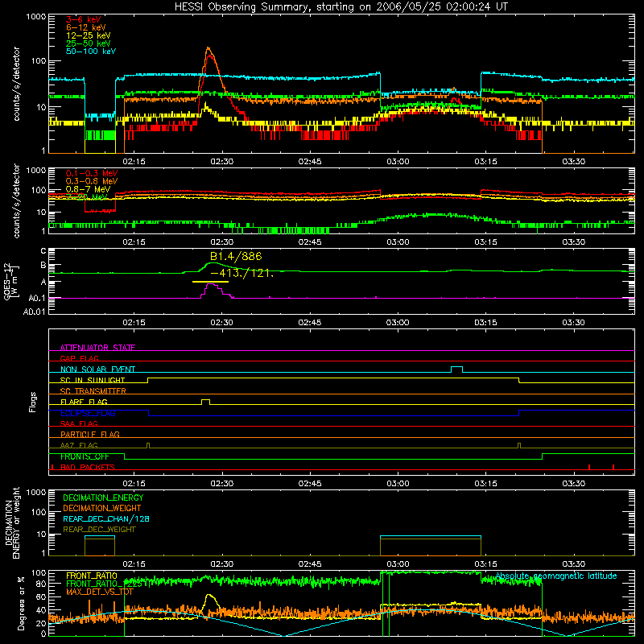The image size is (644, 644).
Task: Select the SC_TRANSMITTER flag label
Action: point(93,390)
